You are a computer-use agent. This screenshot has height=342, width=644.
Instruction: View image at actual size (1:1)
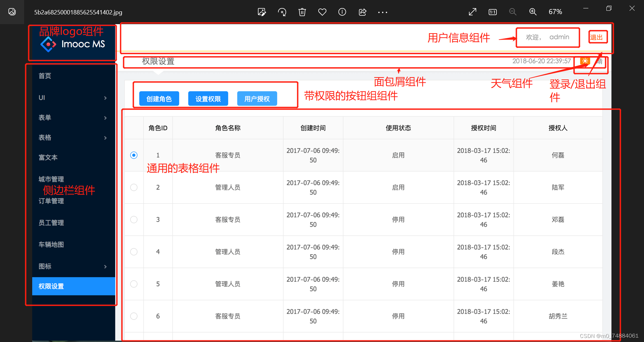click(x=492, y=12)
